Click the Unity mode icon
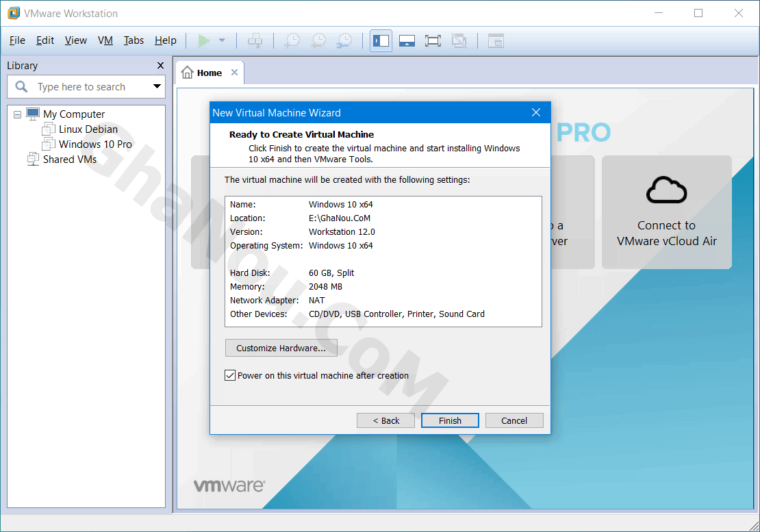This screenshot has width=760, height=532. [x=459, y=40]
